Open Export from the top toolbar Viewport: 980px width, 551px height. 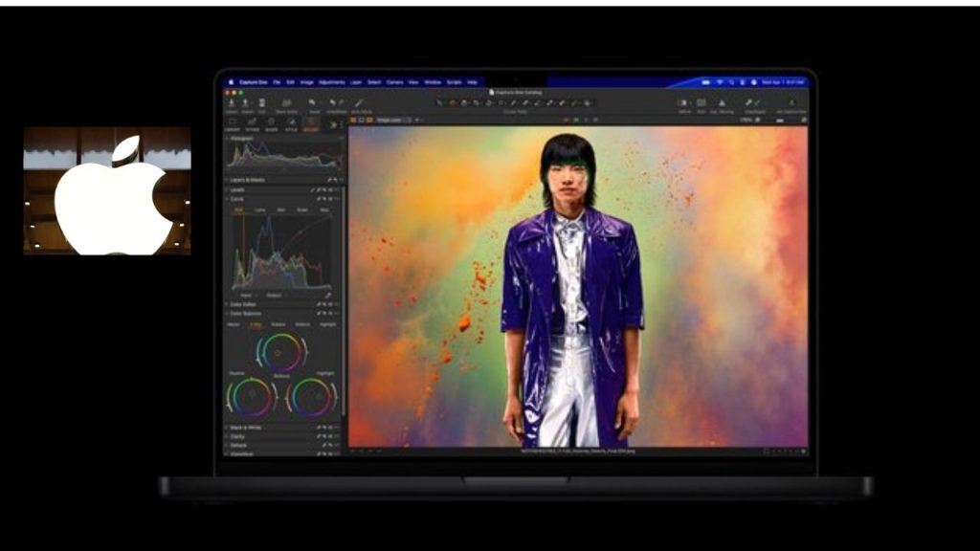245,103
